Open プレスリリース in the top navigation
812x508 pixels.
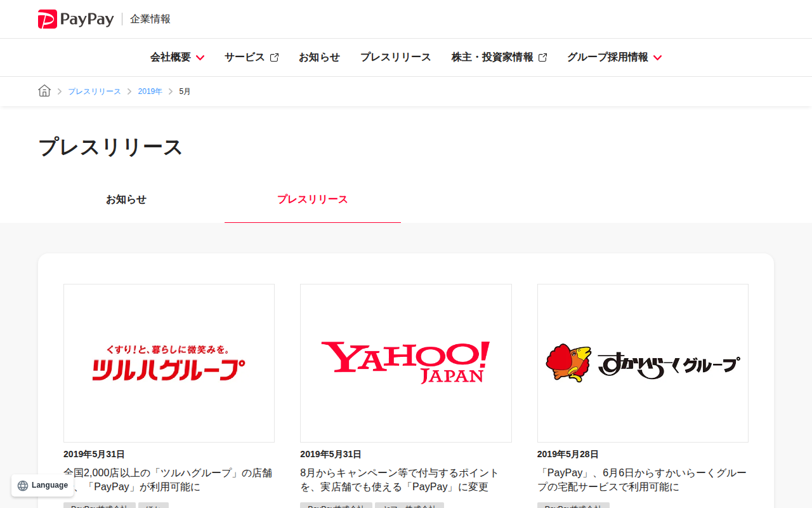[x=396, y=57]
